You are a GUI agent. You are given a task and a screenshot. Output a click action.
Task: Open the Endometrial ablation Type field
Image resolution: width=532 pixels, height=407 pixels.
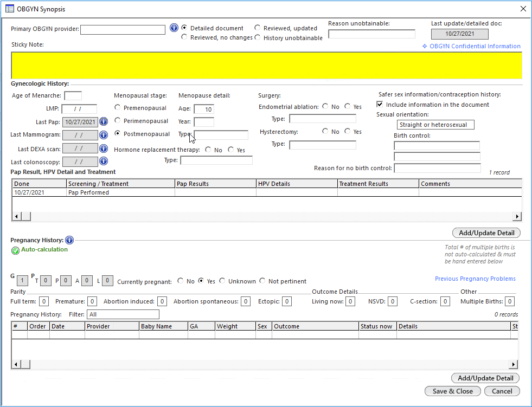pos(323,119)
